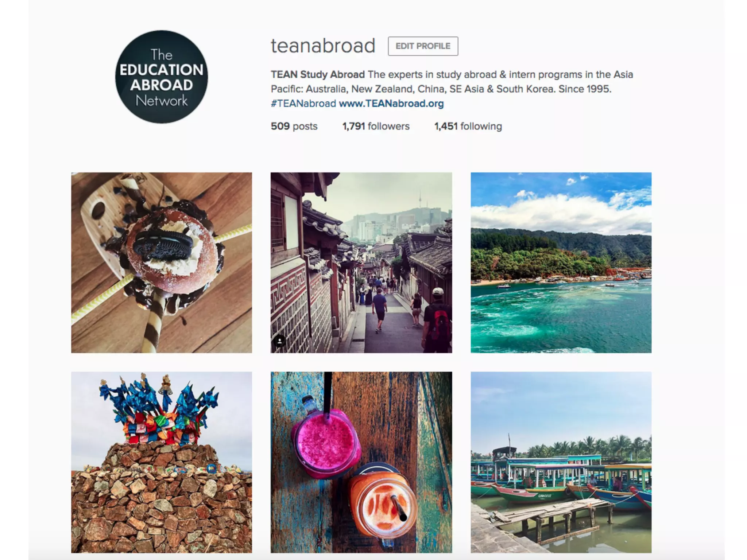Click the EDIT PROFILE button
Viewport: 747px width, 560px height.
point(423,46)
